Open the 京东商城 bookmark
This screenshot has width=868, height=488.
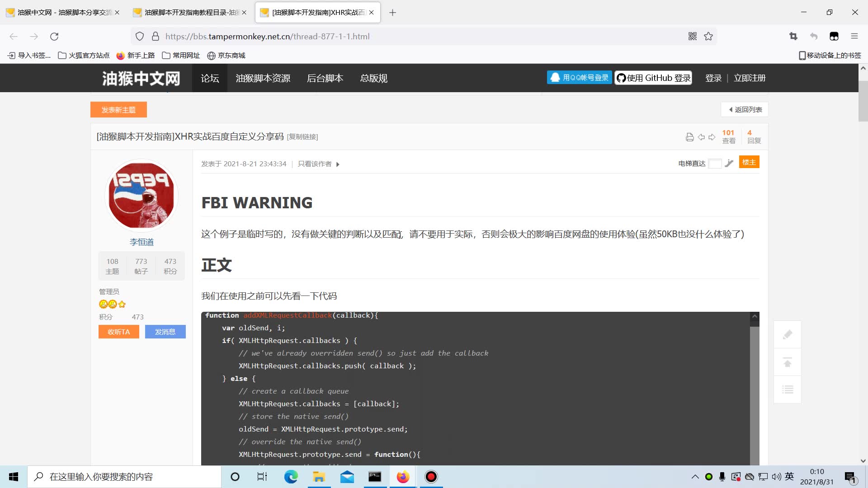(226, 56)
